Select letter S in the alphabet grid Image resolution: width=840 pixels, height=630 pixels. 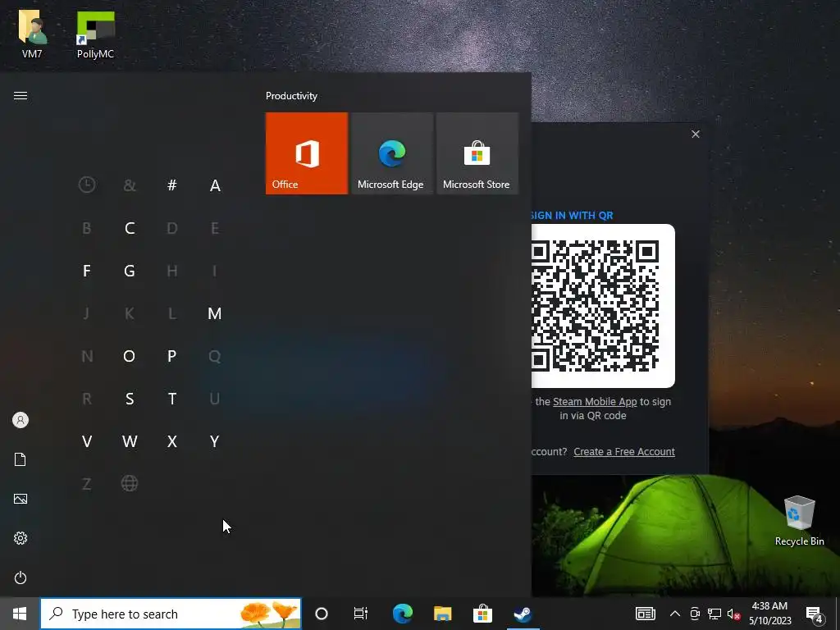click(129, 399)
